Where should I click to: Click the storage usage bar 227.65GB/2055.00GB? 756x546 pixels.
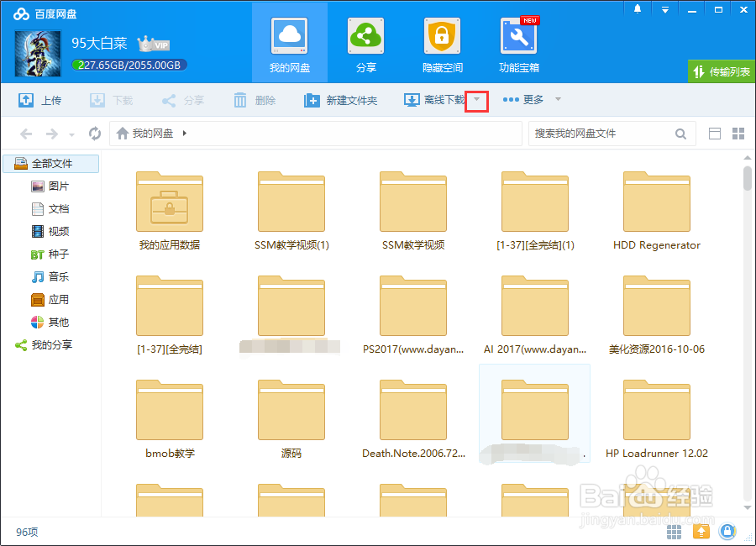point(129,66)
